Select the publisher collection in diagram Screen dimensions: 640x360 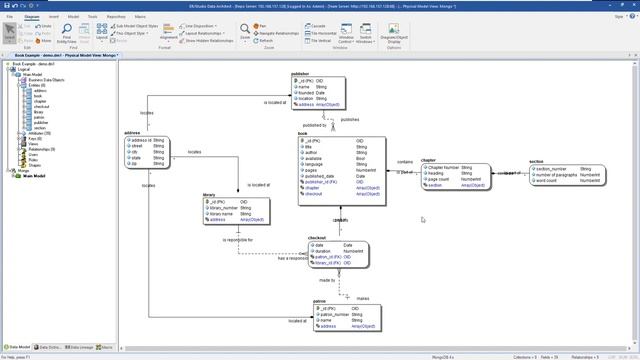tap(318, 93)
